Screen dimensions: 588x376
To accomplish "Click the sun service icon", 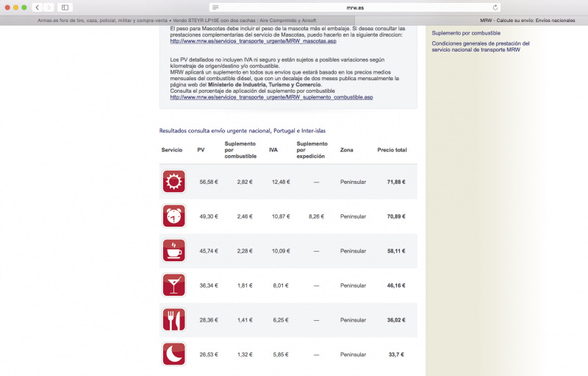I will tap(173, 181).
